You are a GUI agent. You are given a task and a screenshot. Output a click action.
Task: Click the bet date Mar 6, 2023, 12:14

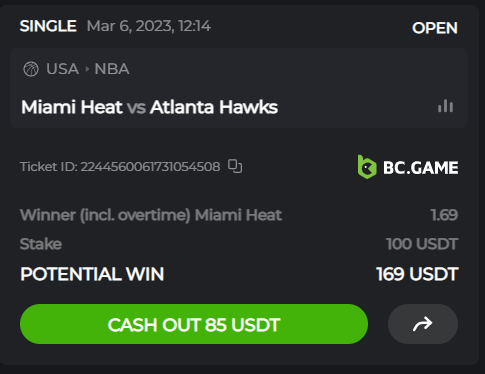point(149,26)
